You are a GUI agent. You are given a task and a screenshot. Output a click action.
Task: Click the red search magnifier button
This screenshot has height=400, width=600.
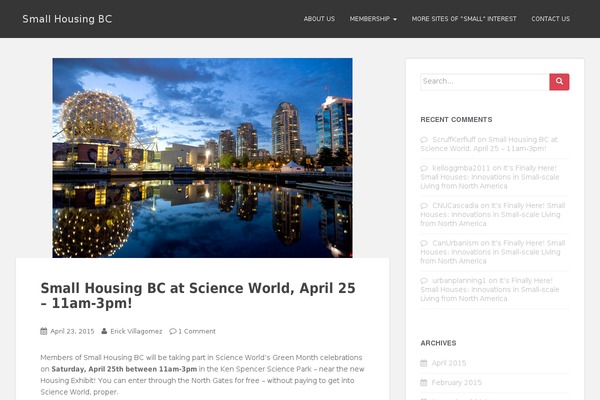(559, 82)
